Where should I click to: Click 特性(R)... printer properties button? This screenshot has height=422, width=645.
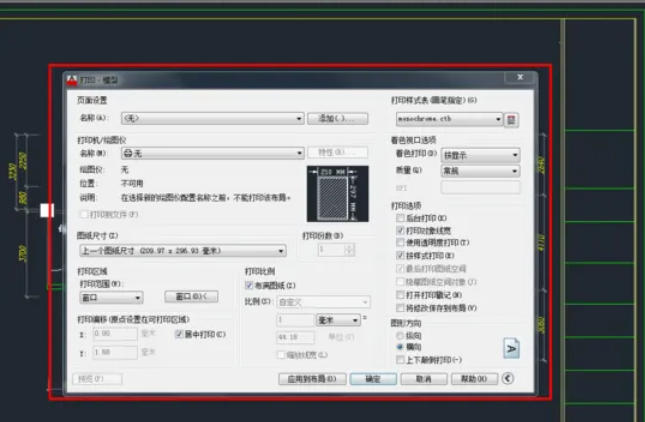coord(338,153)
